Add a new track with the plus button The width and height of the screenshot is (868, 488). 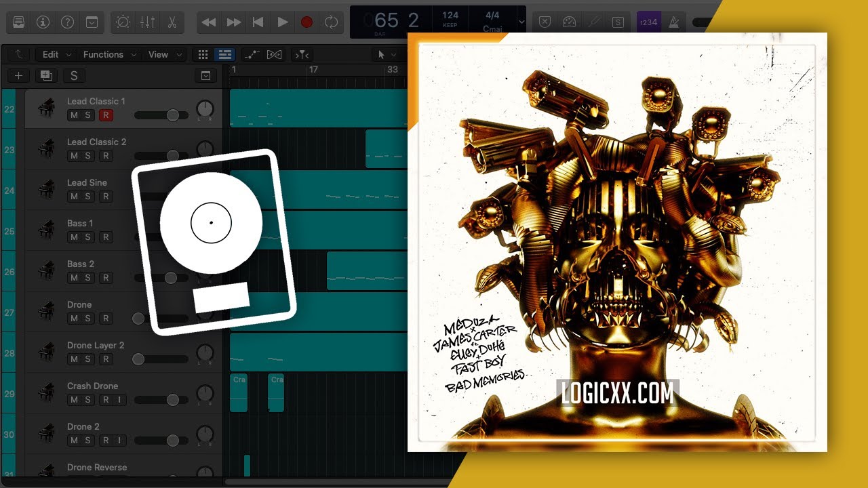[19, 76]
